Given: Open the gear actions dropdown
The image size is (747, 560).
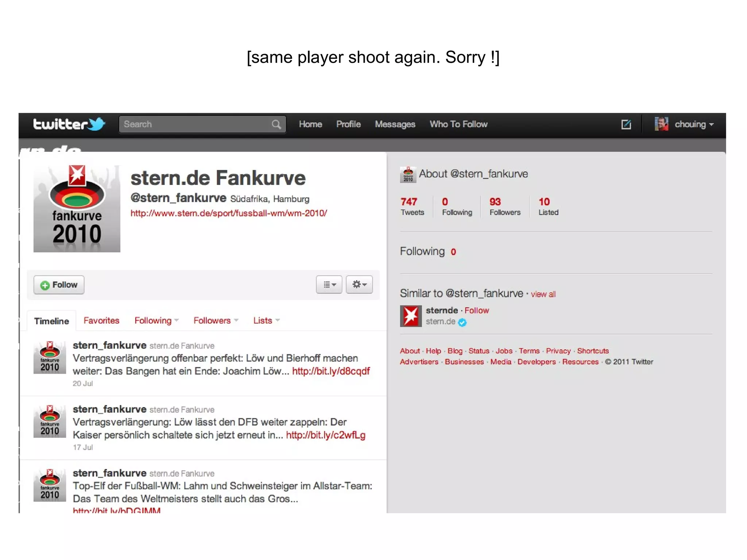Looking at the screenshot, I should 359,285.
